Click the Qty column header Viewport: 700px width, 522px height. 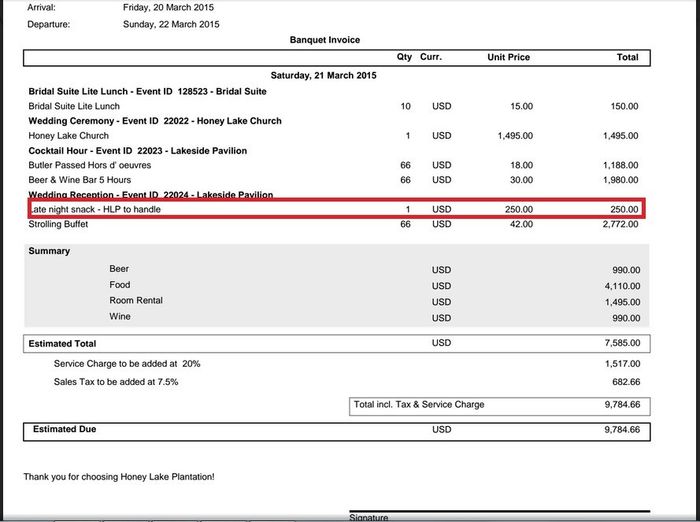[404, 58]
